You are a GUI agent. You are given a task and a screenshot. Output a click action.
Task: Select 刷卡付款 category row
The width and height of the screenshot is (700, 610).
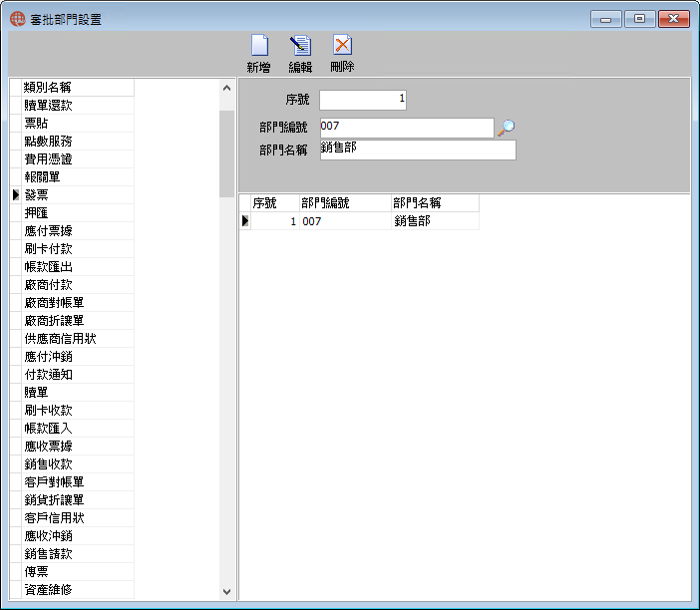[x=78, y=248]
